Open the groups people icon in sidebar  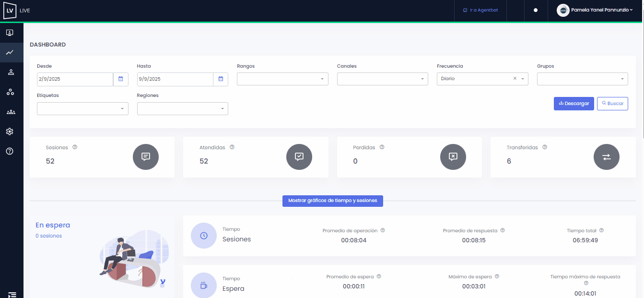[x=10, y=112]
